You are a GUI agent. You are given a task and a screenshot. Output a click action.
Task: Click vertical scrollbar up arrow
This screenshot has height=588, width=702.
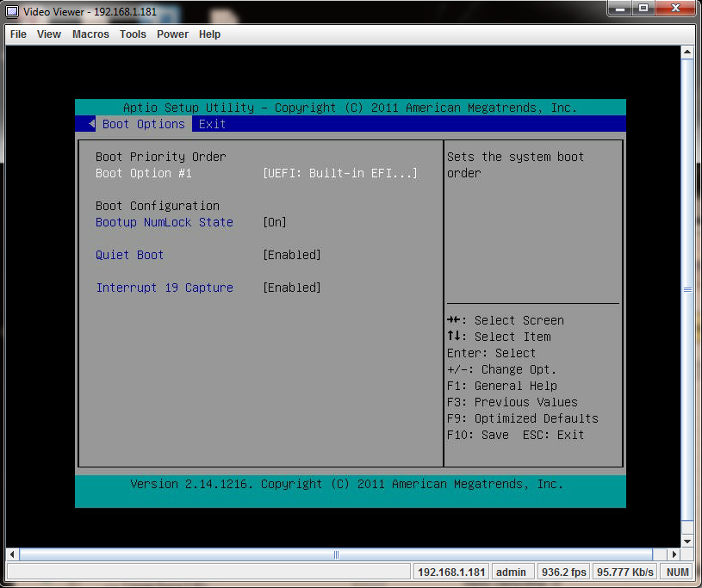click(687, 53)
